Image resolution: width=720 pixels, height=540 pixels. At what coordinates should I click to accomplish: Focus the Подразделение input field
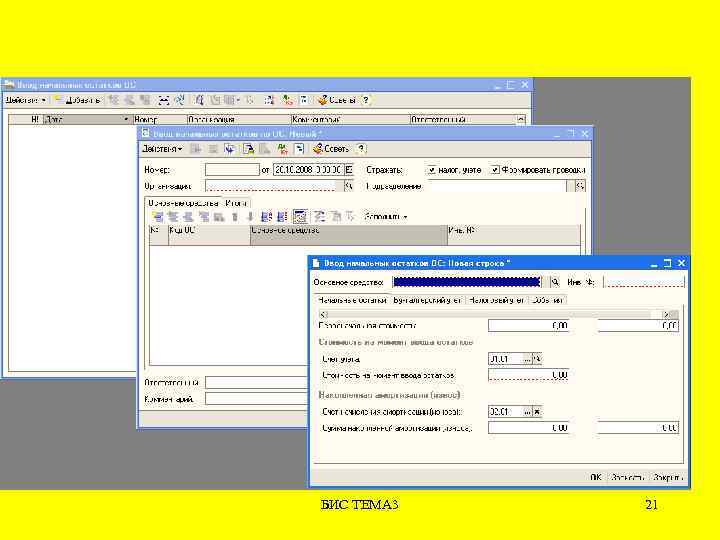click(x=498, y=186)
